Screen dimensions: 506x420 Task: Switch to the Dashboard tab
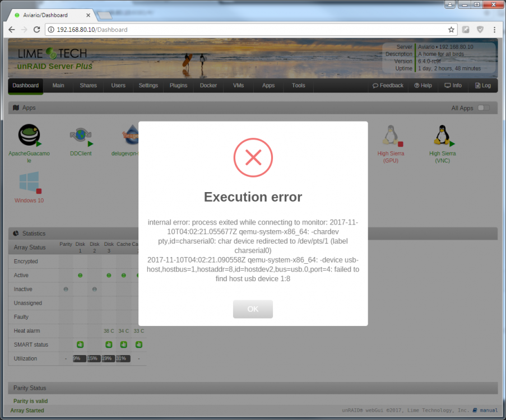point(25,86)
